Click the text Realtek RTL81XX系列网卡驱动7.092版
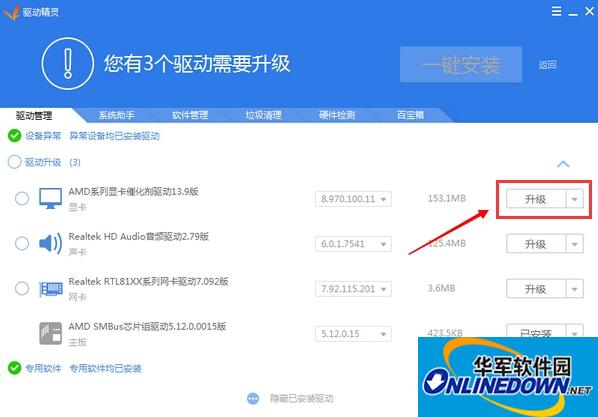Image resolution: width=598 pixels, height=417 pixels. click(x=148, y=282)
